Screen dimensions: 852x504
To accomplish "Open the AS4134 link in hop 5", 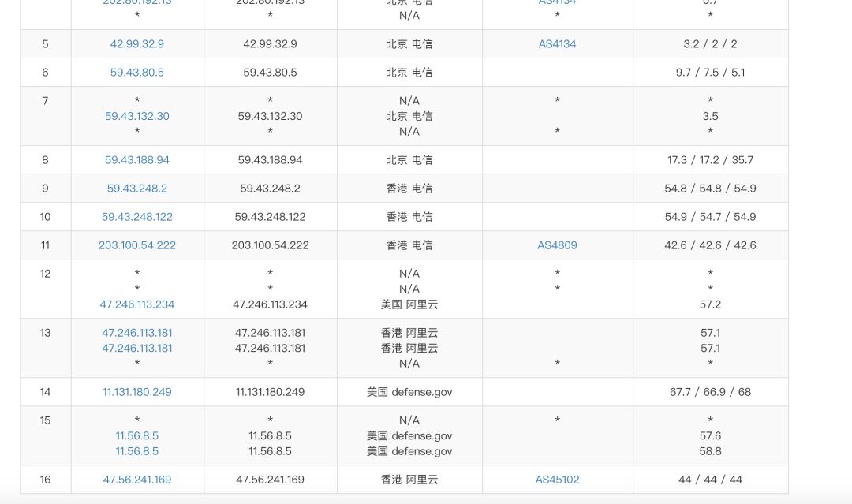I will (x=557, y=44).
